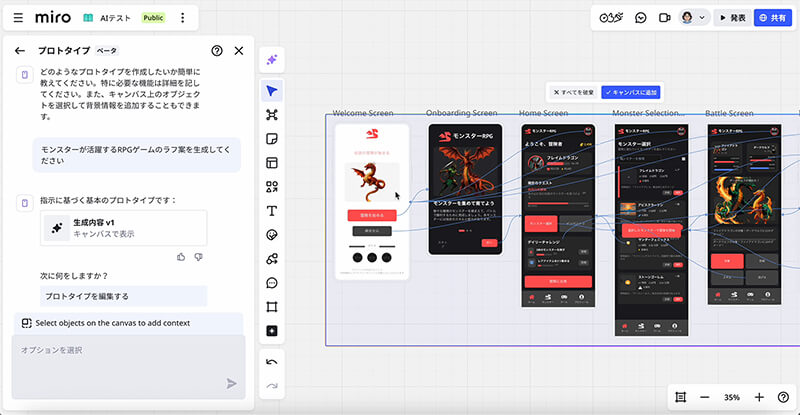The image size is (800, 415).
Task: Give thumbs up to the generated prototype
Action: coord(181,257)
